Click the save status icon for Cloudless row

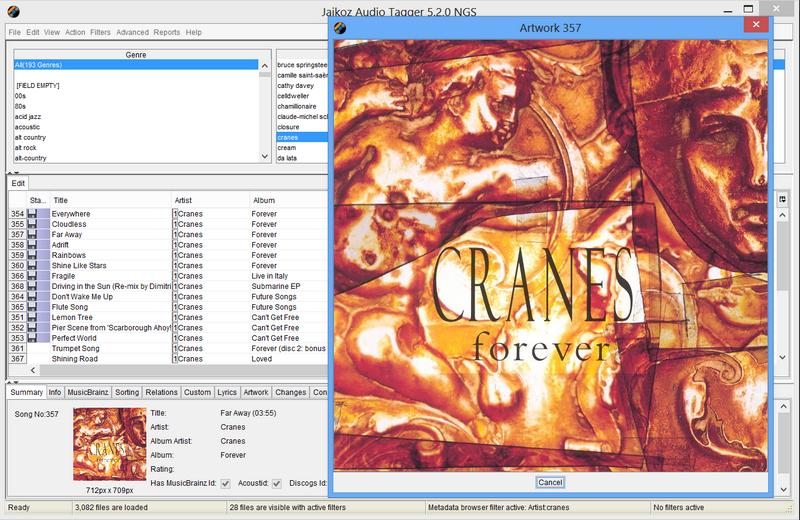point(32,224)
